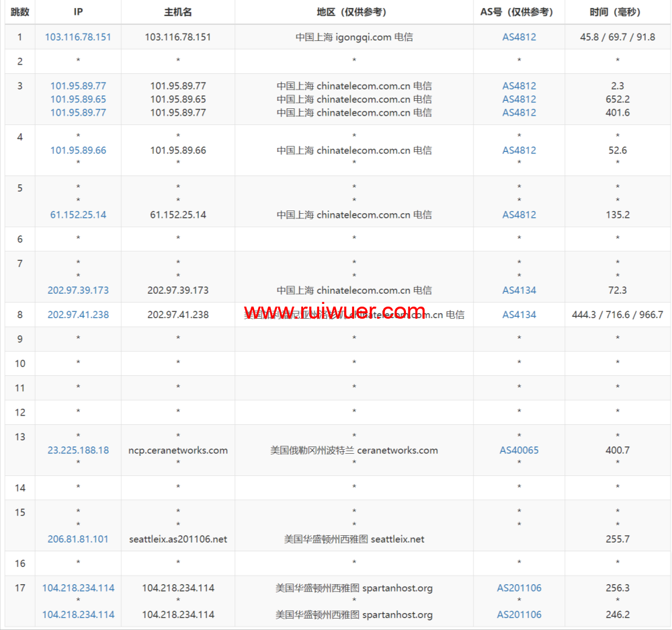Click the 主机名 column header
This screenshot has height=630, width=672.
177,12
